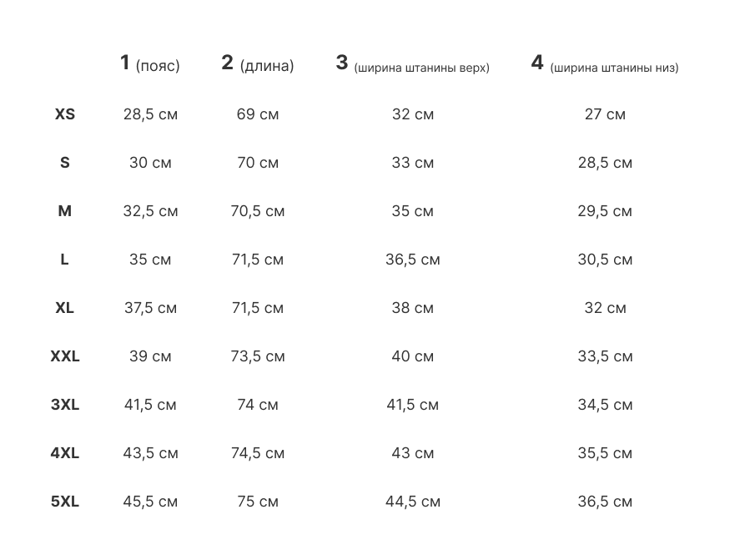Click the XXL size row label

pos(65,356)
